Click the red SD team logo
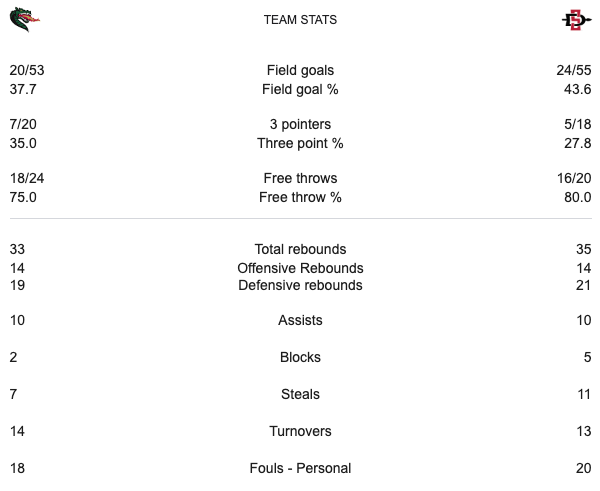Screen dimensions: 600x491 [575, 19]
